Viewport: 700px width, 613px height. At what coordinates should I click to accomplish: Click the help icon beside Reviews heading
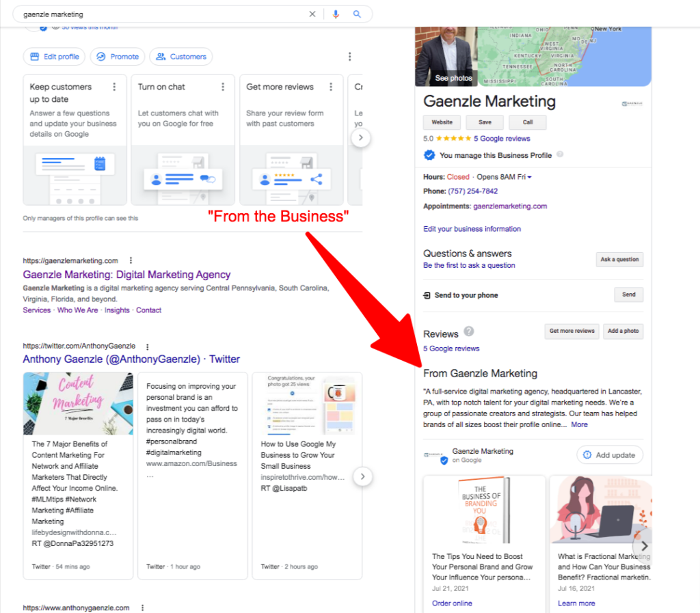(x=468, y=331)
